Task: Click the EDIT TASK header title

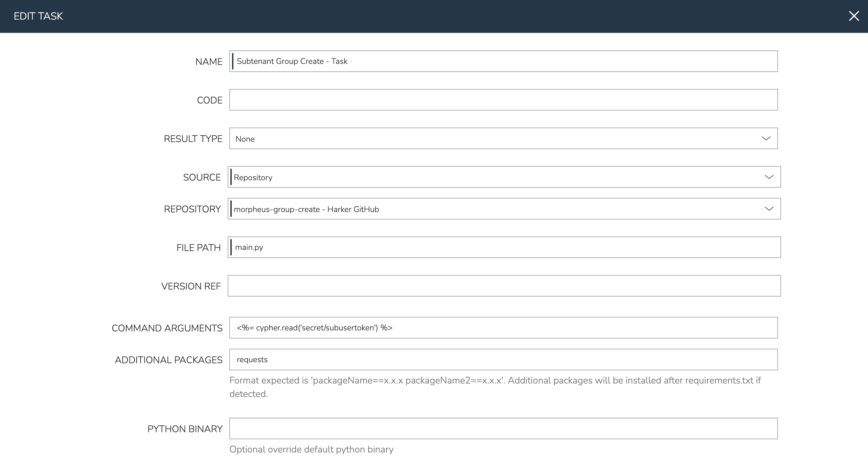Action: 38,16
